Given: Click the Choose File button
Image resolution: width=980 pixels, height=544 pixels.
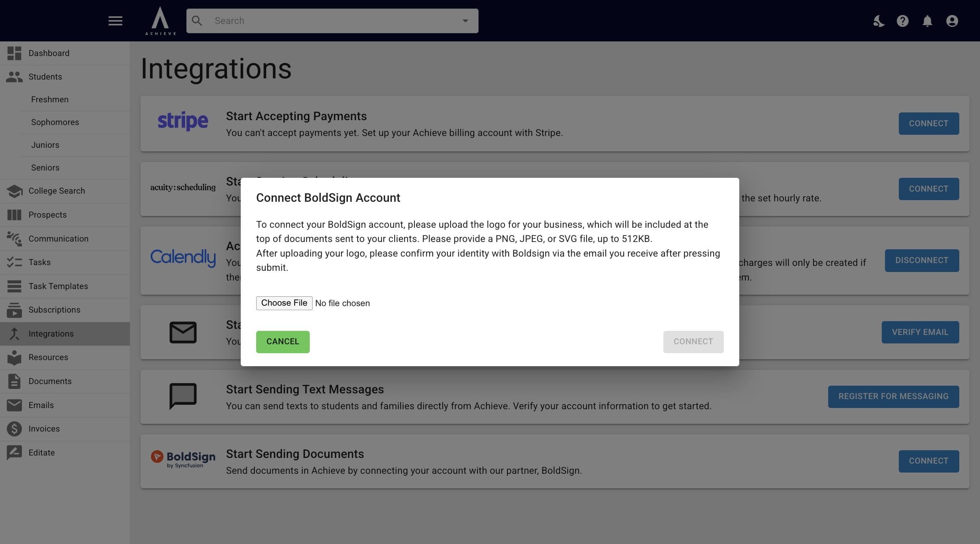Looking at the screenshot, I should click(284, 303).
